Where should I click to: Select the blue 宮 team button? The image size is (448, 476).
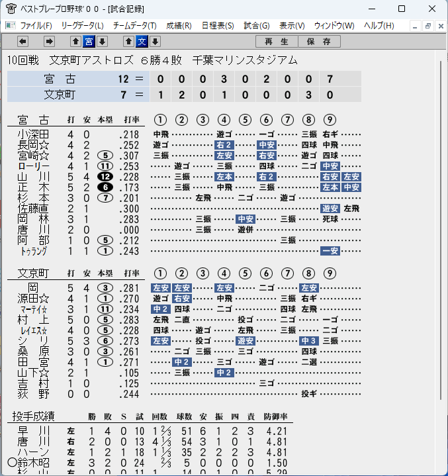[89, 42]
